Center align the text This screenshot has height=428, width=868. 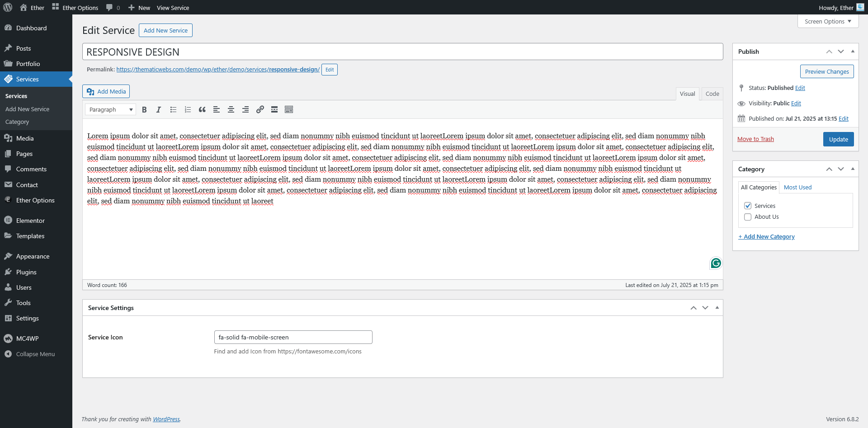click(x=231, y=109)
